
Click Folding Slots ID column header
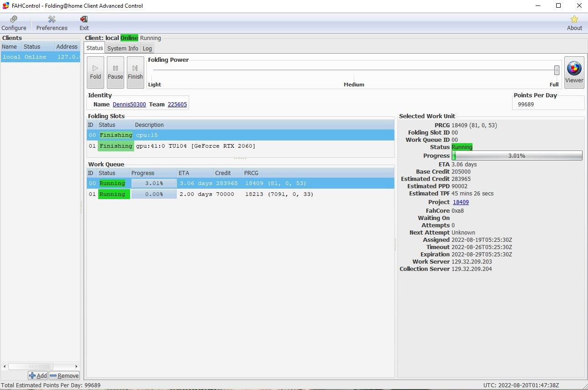pyautogui.click(x=92, y=125)
